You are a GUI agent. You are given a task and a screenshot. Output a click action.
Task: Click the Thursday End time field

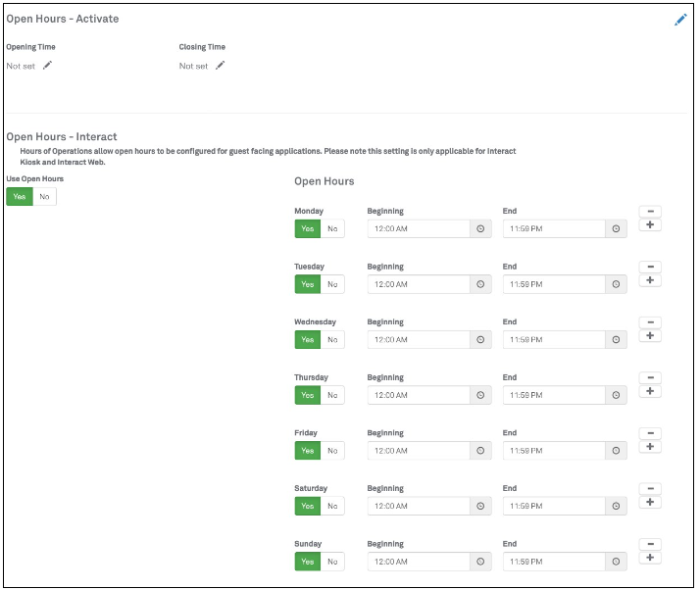[554, 395]
